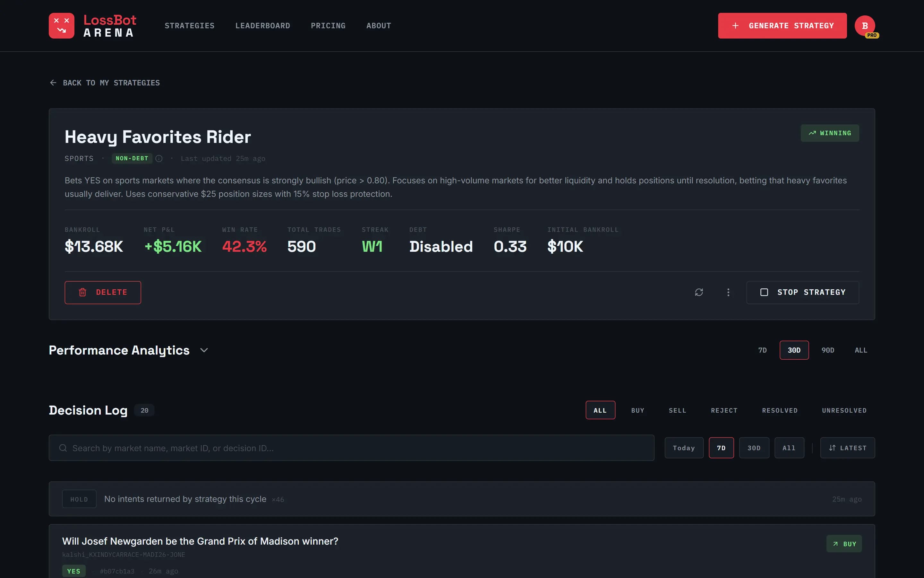Click the SPORTS category label
This screenshot has width=924, height=578.
(x=79, y=159)
